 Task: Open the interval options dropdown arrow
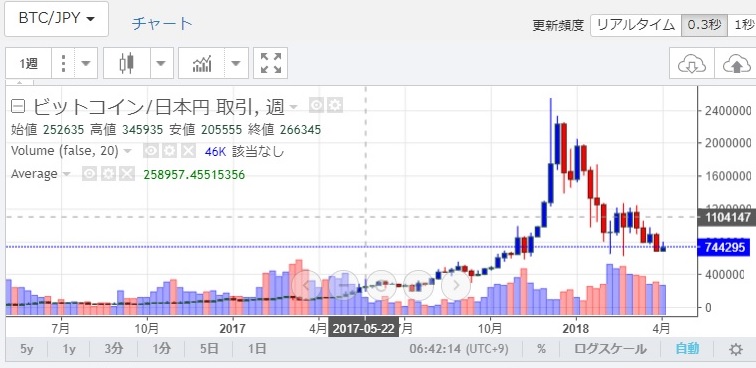86,63
